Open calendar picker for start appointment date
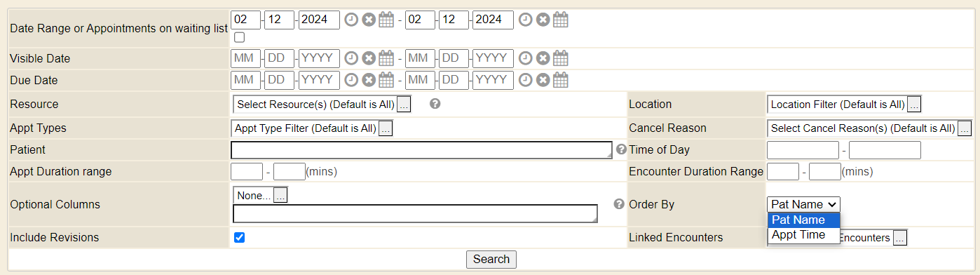The image size is (980, 275). pos(386,20)
